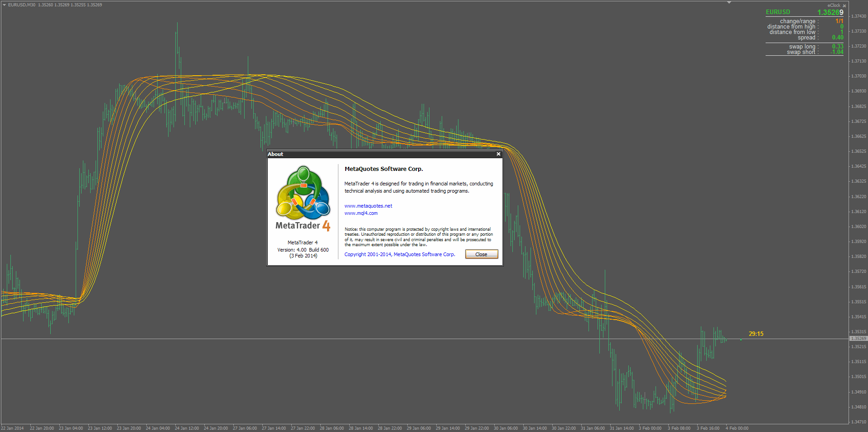The image size is (868, 432).
Task: Click the eClock expert advisor icon
Action: point(844,6)
